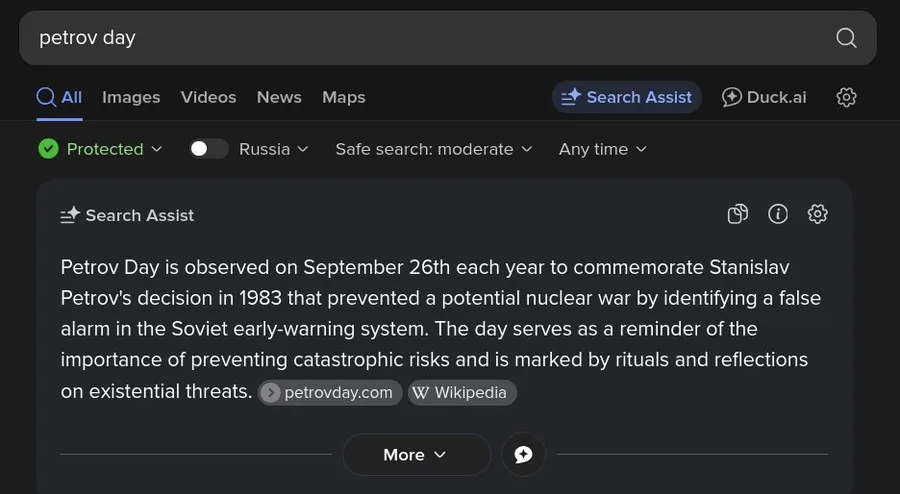Switch to the News tab

[279, 98]
